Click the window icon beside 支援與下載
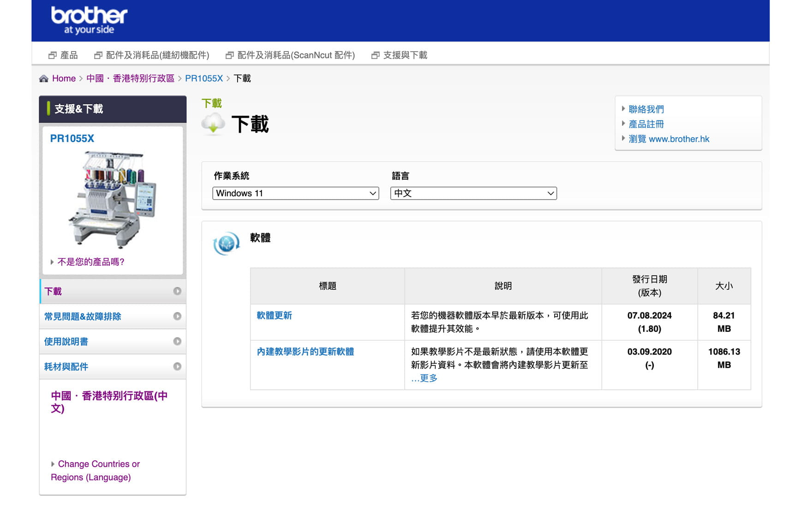812x517 pixels. (x=376, y=55)
